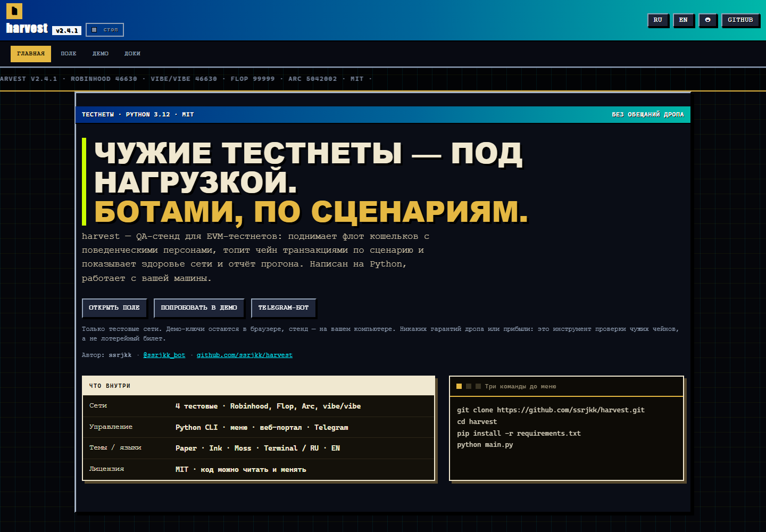Open the ДЕМО tab

pos(101,54)
